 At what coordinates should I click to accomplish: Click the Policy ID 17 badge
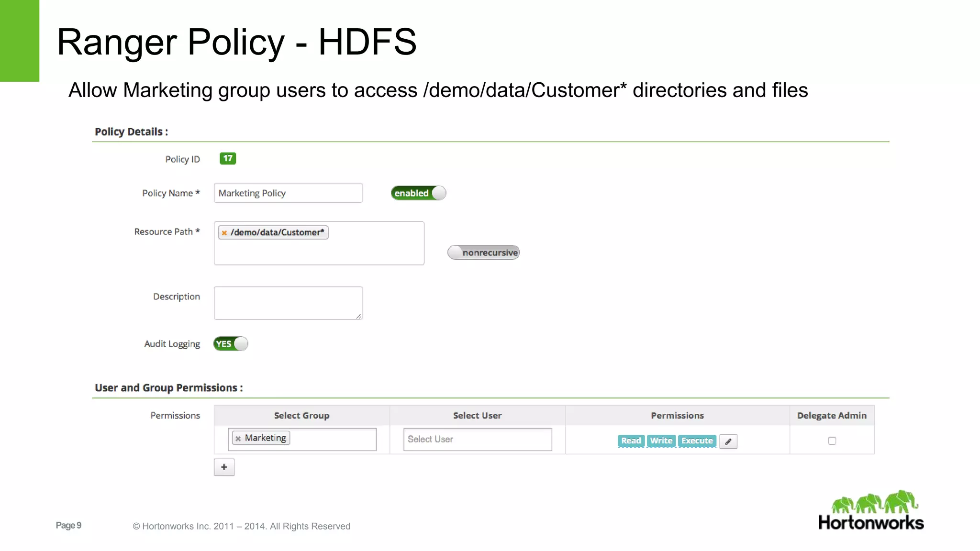(x=228, y=158)
